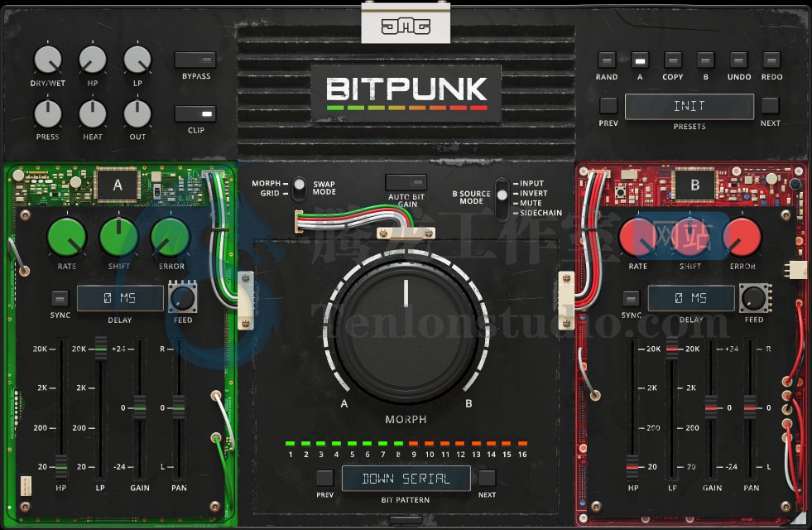812x530 pixels.
Task: Select preset slot A button
Action: (640, 60)
